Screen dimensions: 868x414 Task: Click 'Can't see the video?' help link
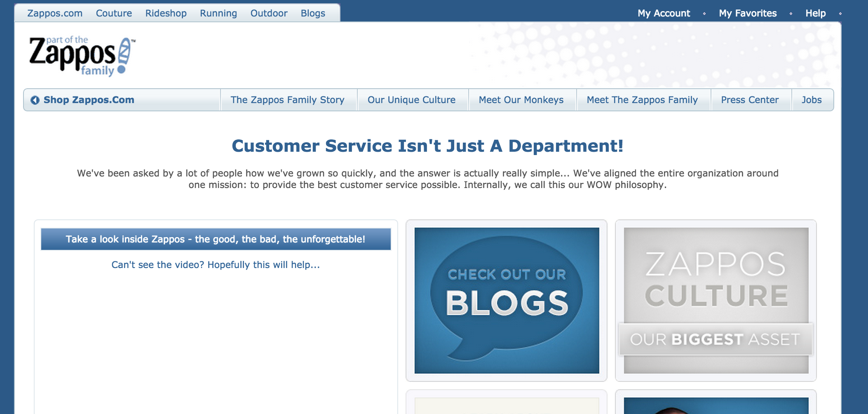[216, 265]
